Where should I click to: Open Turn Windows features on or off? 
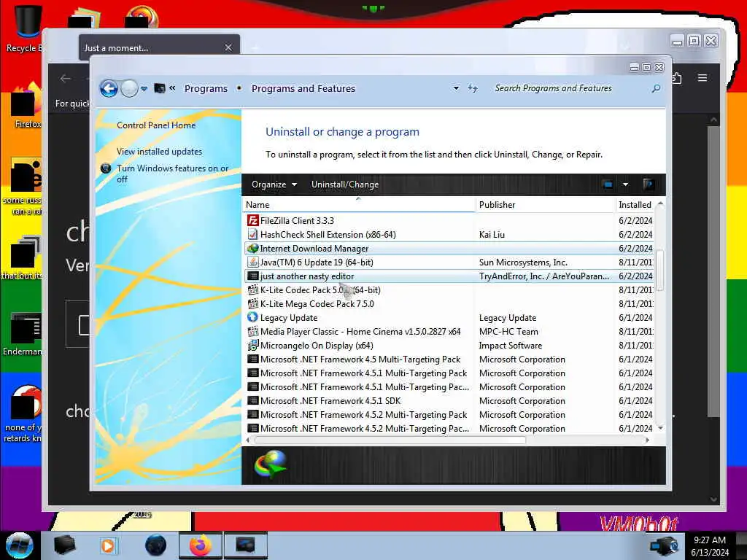pyautogui.click(x=172, y=174)
